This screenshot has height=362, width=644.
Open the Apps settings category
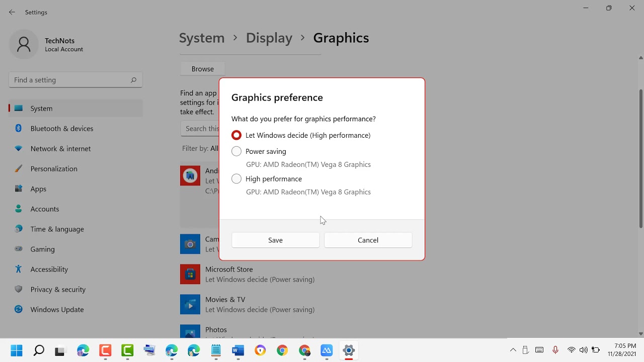75,189
